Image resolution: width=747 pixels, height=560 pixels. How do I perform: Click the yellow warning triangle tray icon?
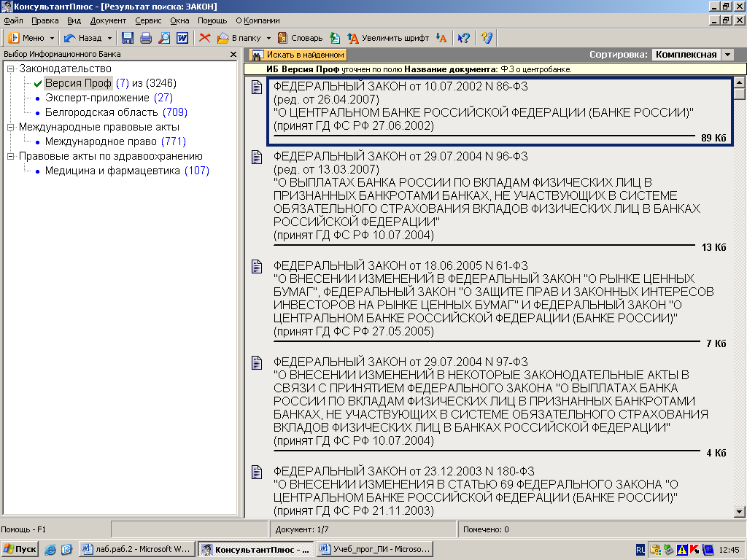pyautogui.click(x=682, y=551)
